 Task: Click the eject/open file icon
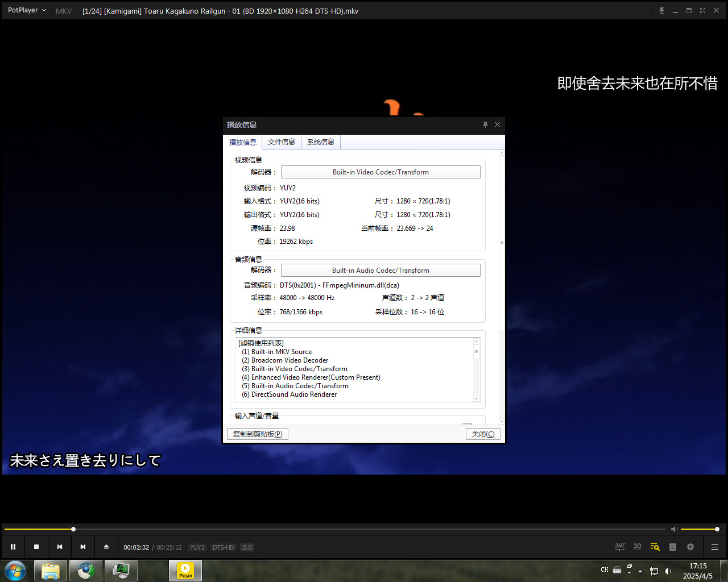(x=106, y=547)
